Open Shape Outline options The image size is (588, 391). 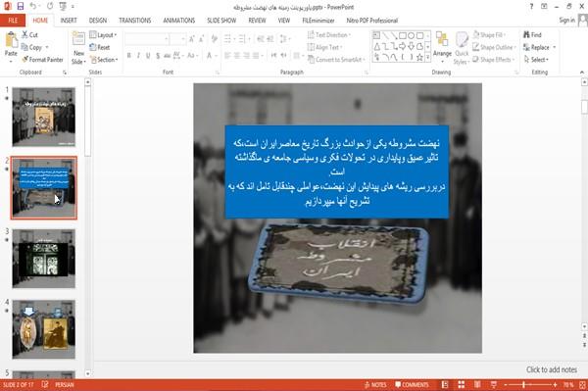coord(494,47)
